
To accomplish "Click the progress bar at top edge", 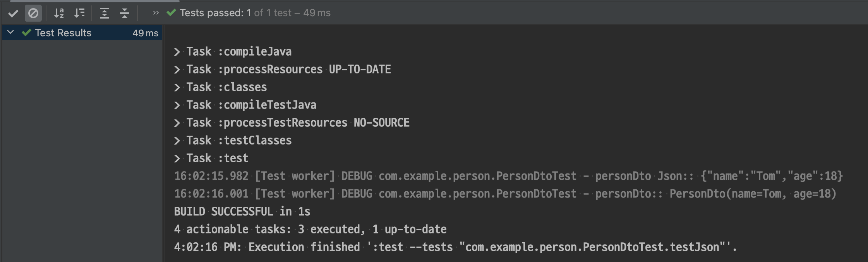I will click(95, 1).
